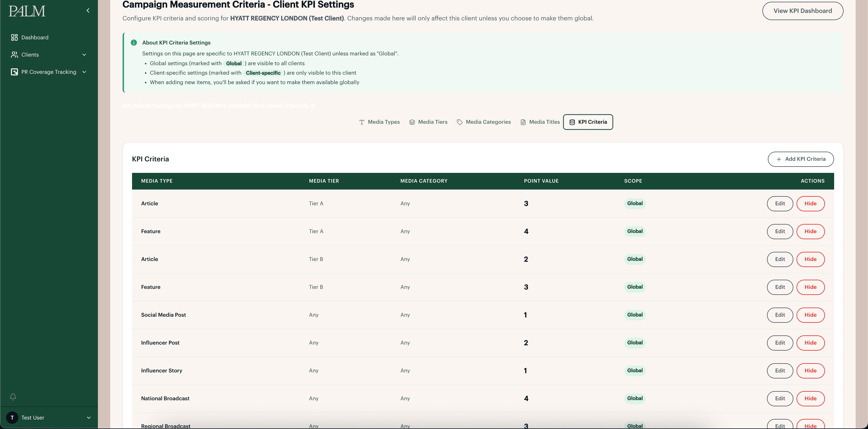Click the POINT VALUE column header
This screenshot has height=429, width=868.
[x=541, y=181]
